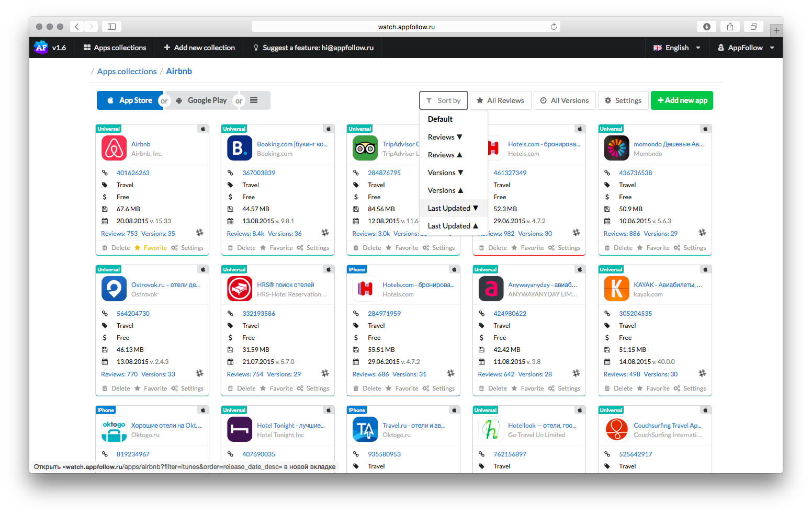Open the Apps collections breadcrumb link

coord(127,72)
